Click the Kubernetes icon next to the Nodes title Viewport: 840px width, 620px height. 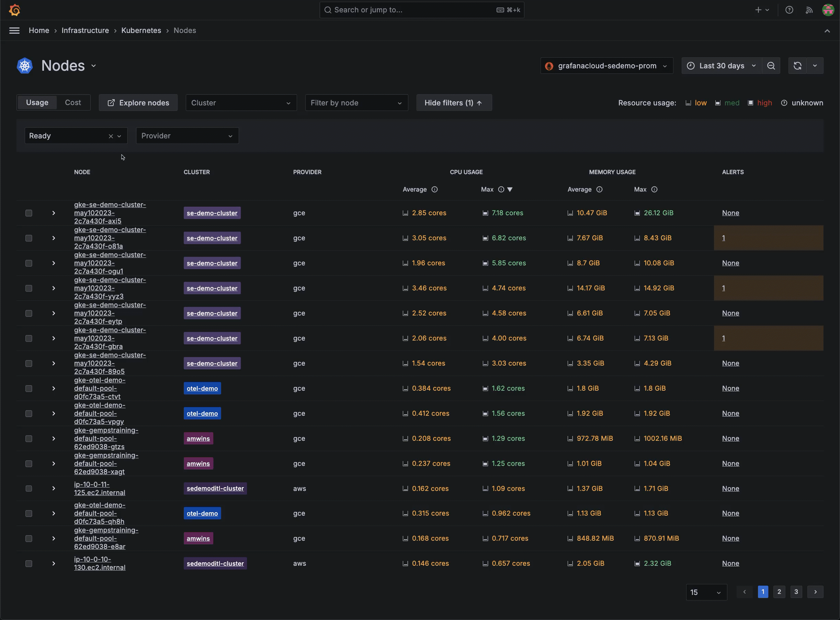coord(25,65)
